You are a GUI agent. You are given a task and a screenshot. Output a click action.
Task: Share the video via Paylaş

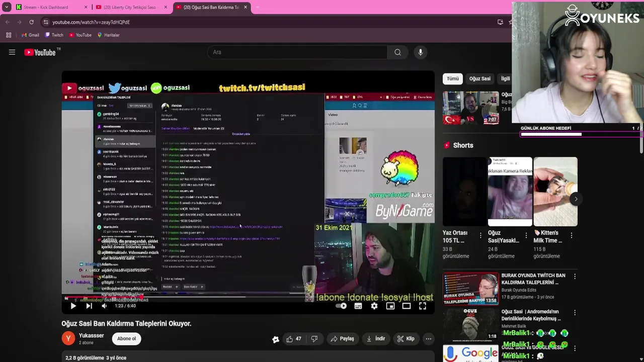pyautogui.click(x=342, y=339)
